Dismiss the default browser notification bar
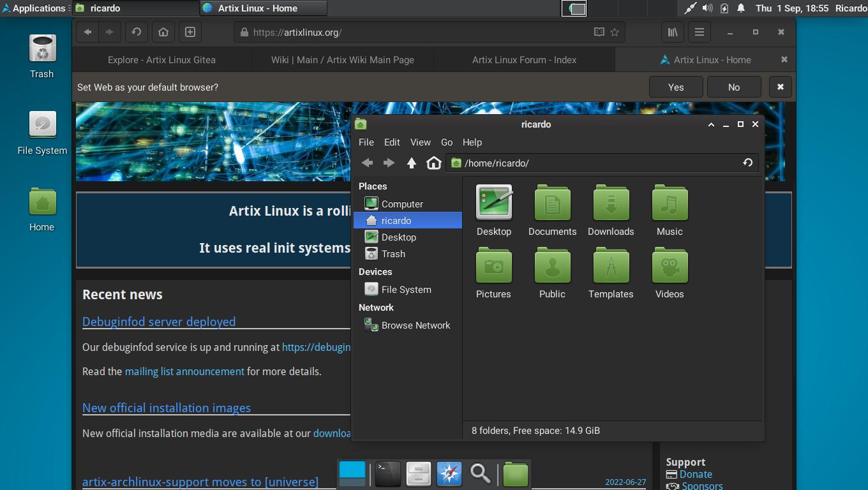Image resolution: width=868 pixels, height=490 pixels. [780, 87]
